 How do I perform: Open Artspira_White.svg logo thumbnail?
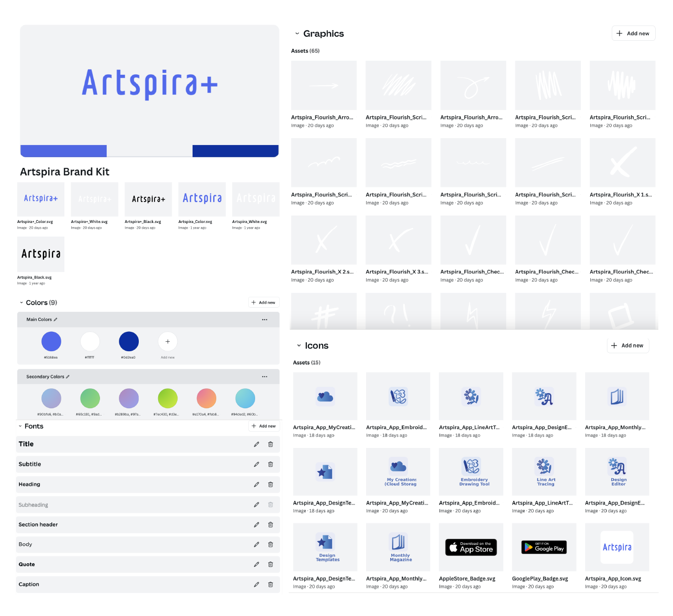(x=256, y=199)
